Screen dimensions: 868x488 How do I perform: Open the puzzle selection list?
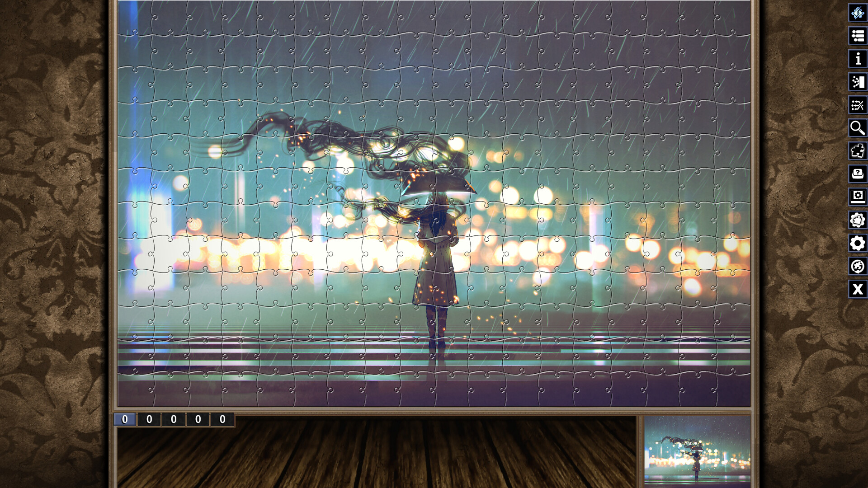858,34
